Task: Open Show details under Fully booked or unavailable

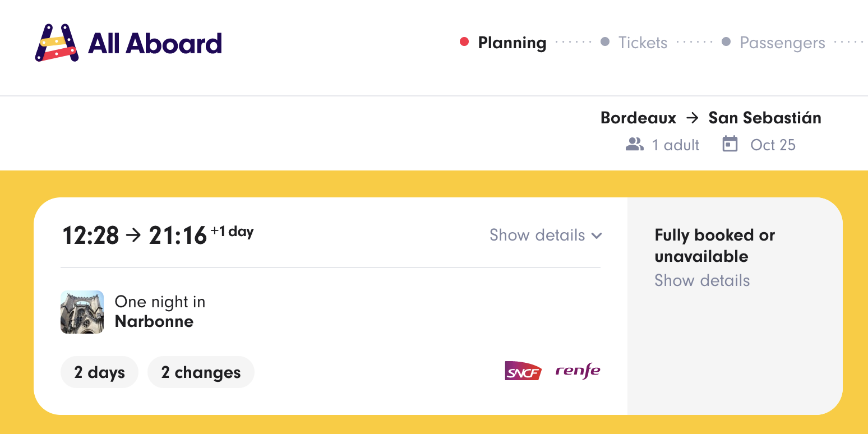Action: pos(702,280)
